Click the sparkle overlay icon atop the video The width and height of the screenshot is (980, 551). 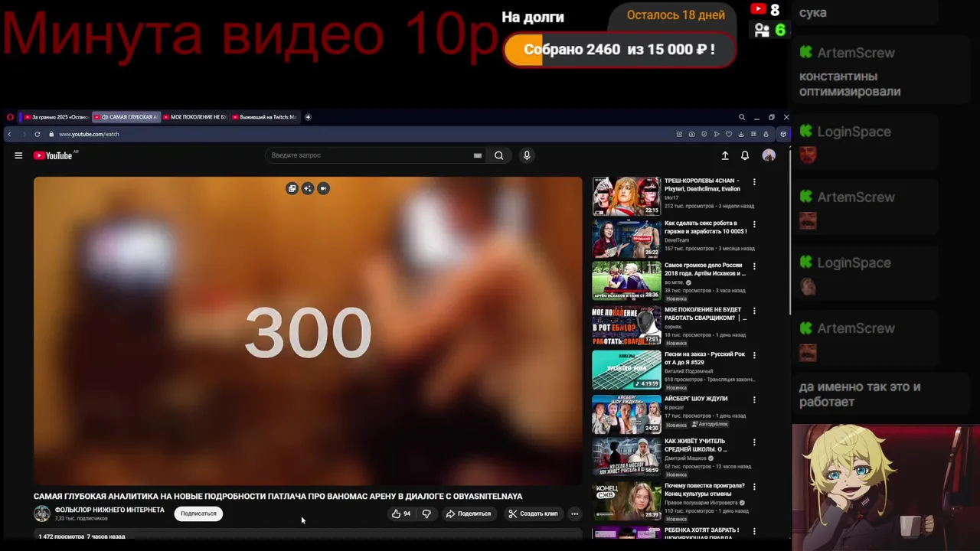pos(308,188)
